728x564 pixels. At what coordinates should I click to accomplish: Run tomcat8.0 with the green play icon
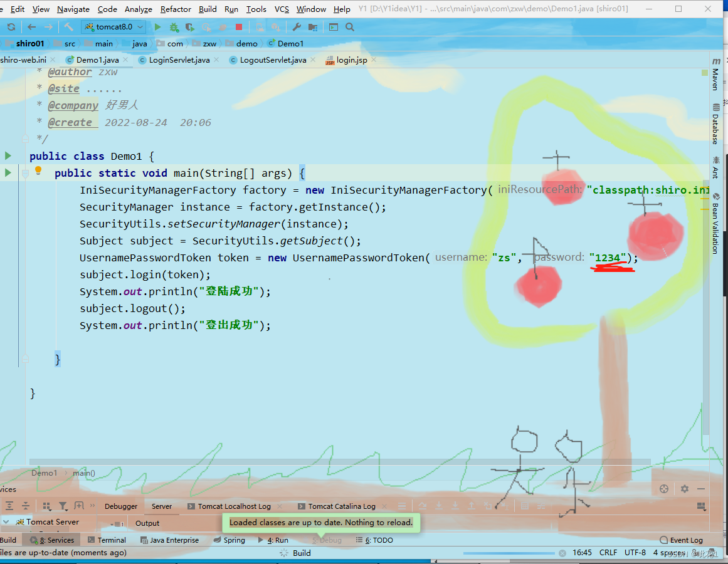click(157, 28)
